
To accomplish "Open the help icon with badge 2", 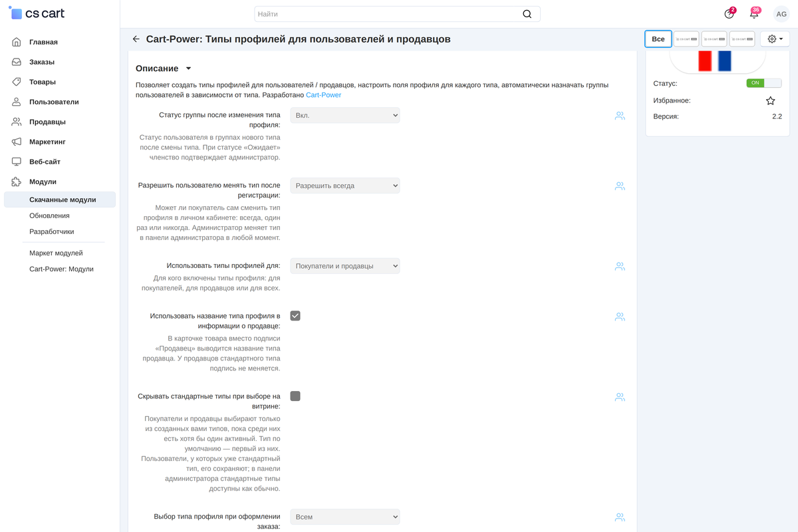I will [730, 13].
